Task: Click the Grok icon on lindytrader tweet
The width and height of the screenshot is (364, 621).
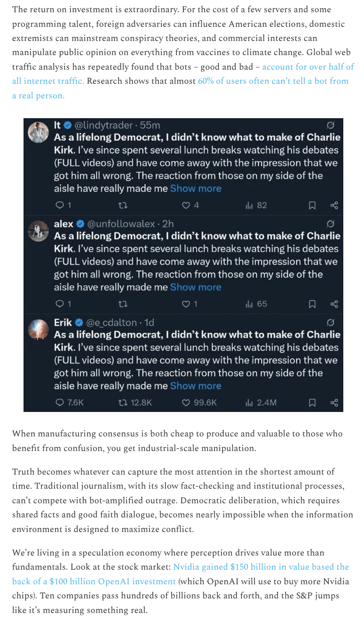Action: [330, 125]
